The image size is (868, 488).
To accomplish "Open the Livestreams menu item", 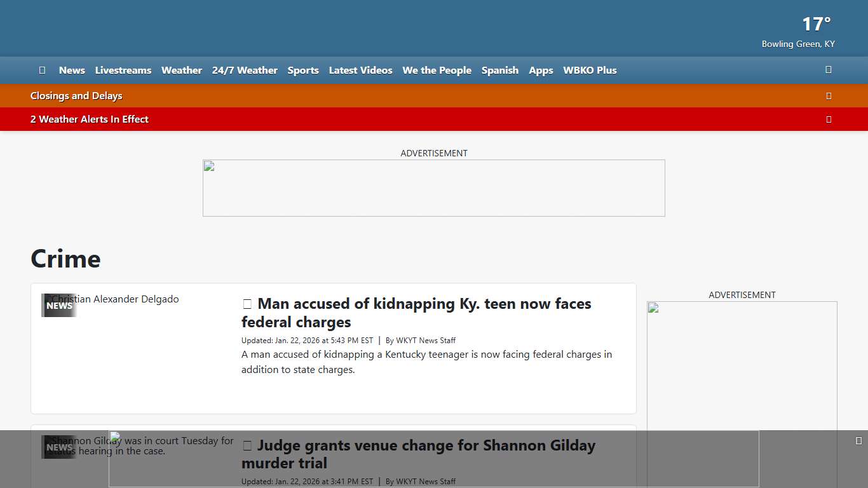I will click(123, 71).
